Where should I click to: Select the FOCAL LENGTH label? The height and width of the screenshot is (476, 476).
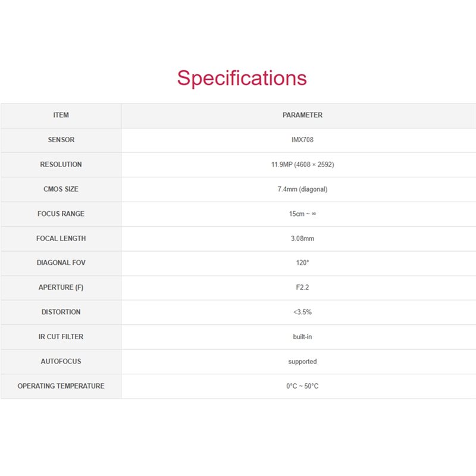[x=61, y=239]
